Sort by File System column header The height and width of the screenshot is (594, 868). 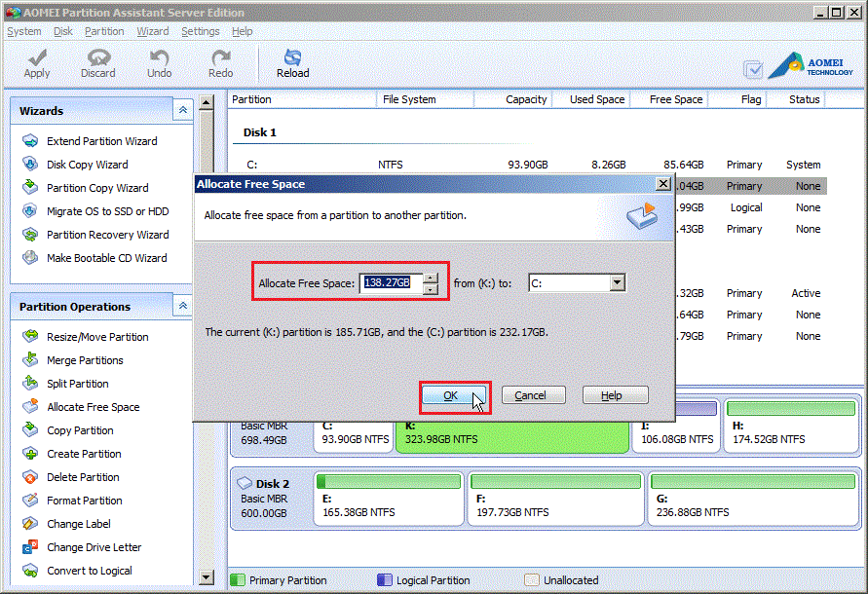click(425, 99)
